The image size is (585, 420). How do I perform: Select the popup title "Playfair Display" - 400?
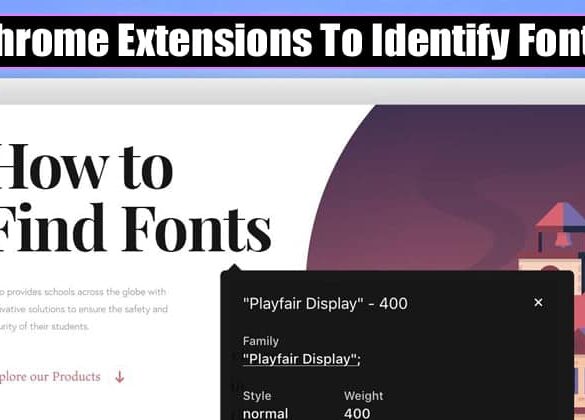325,304
